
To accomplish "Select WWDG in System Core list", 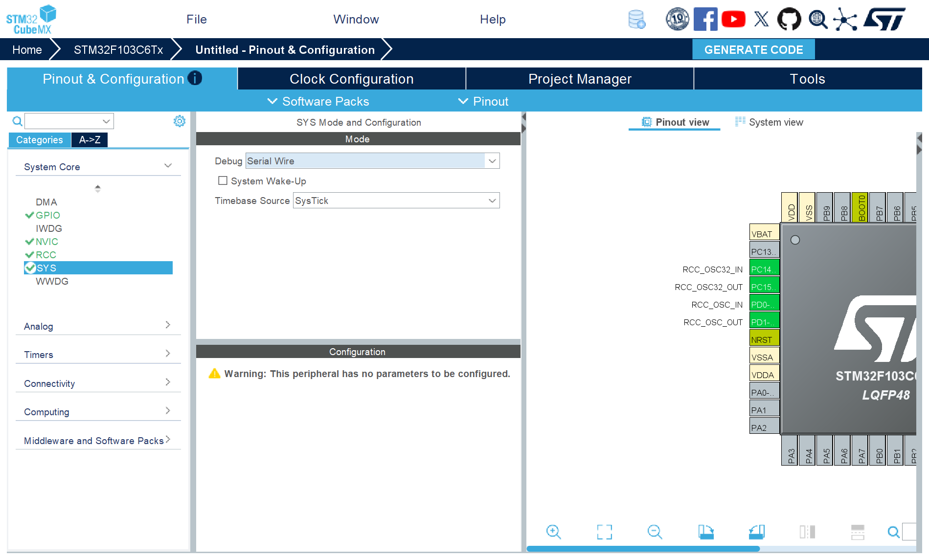I will [52, 281].
